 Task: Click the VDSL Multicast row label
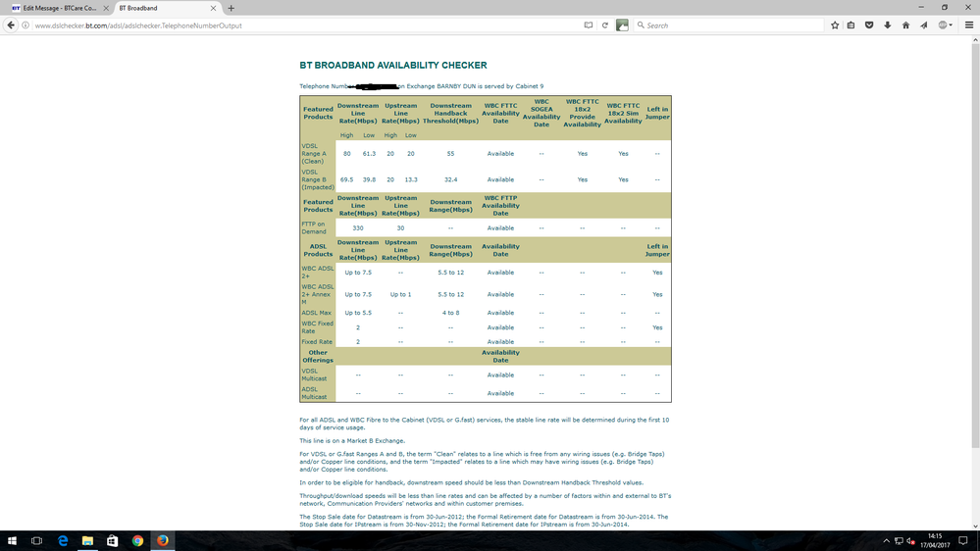coord(314,375)
